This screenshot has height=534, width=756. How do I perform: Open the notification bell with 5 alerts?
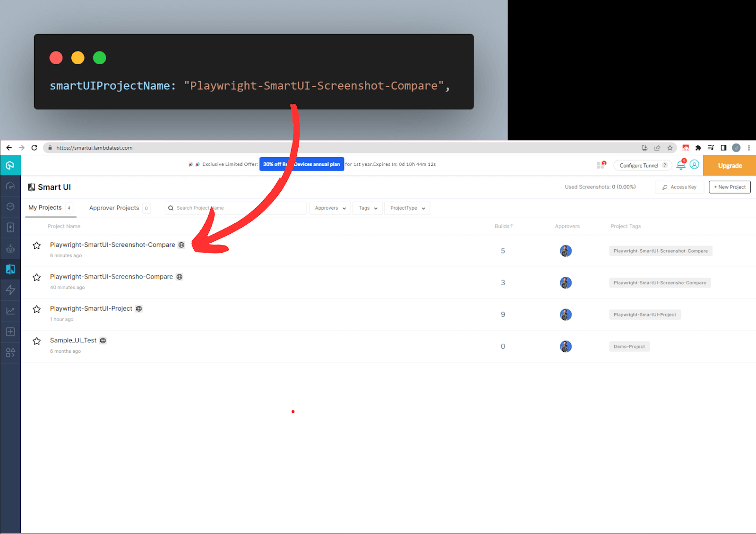680,165
